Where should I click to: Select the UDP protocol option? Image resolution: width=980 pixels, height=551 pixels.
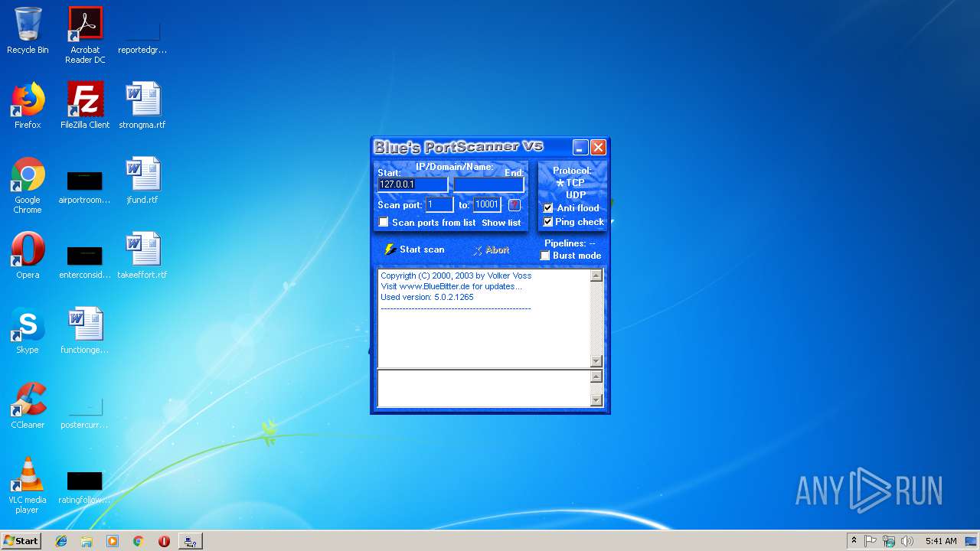pyautogui.click(x=575, y=195)
